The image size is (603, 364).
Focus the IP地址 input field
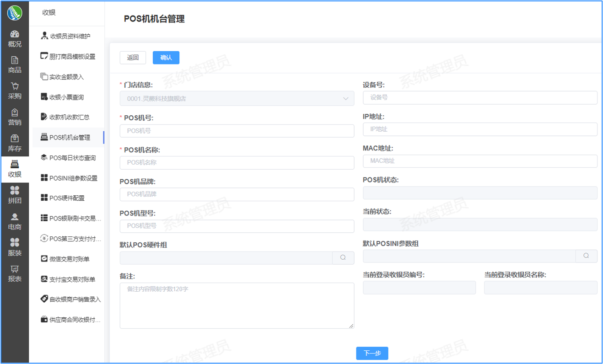(x=480, y=129)
